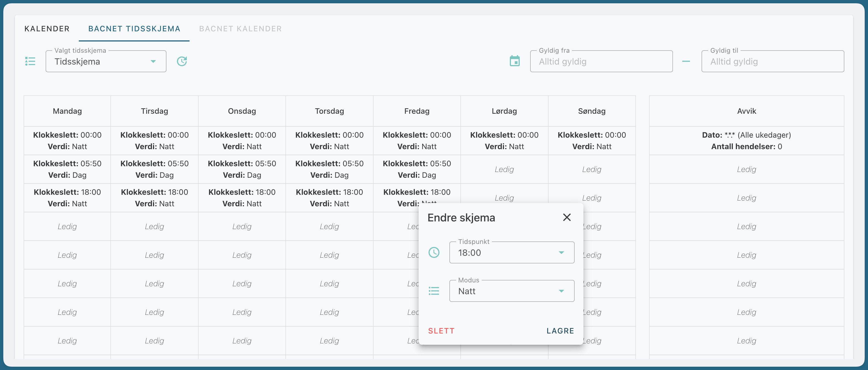Open the Avvik Dato Alle ukedager entry

coord(746,141)
